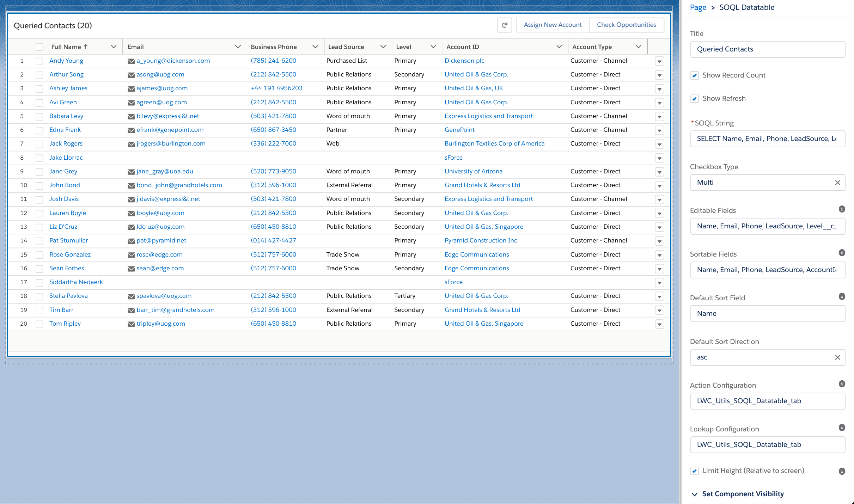The width and height of the screenshot is (854, 504).
Task: Toggle the Show Refresh checkbox
Action: tap(694, 99)
